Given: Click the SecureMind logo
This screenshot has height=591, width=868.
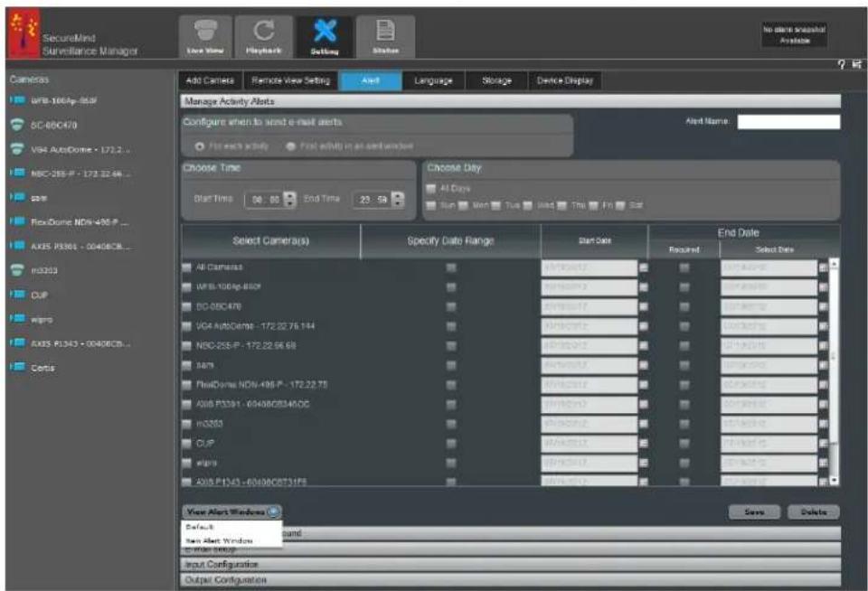Looking at the screenshot, I should (x=24, y=33).
